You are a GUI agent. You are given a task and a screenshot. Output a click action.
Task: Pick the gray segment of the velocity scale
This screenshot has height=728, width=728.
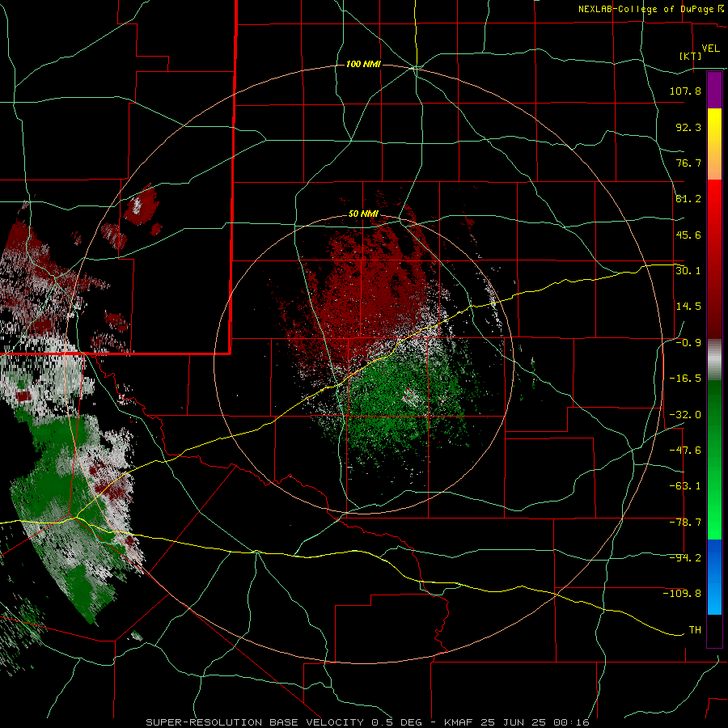(714, 360)
